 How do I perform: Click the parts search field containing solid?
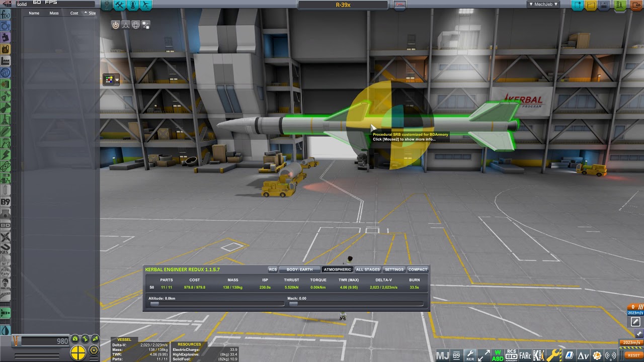click(55, 4)
